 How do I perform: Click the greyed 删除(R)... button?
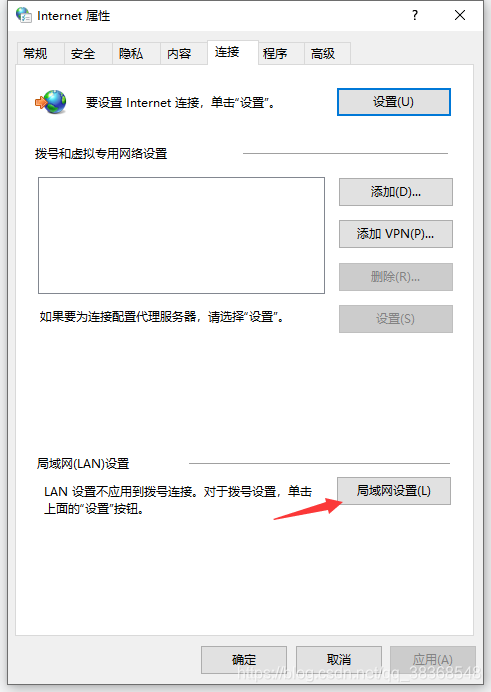point(396,277)
